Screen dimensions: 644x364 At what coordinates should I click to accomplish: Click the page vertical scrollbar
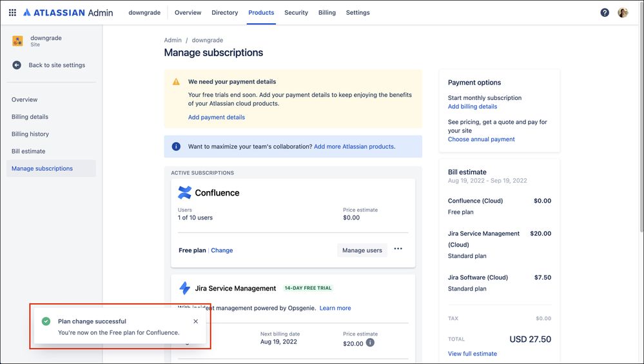tap(641, 117)
